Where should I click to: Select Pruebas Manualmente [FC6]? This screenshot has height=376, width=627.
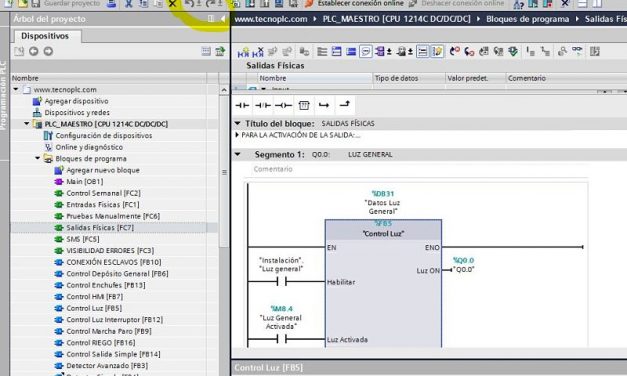point(113,216)
